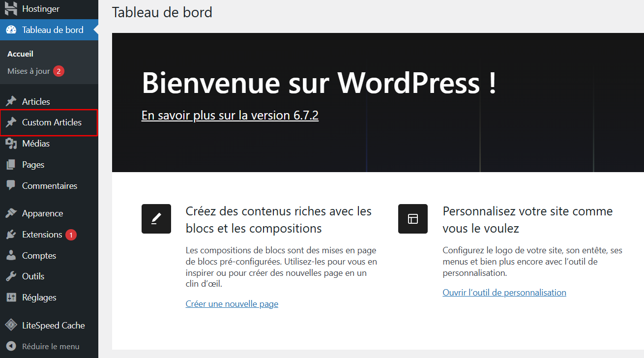
Task: Click the pencil icon in the welcome panel
Action: click(x=156, y=218)
